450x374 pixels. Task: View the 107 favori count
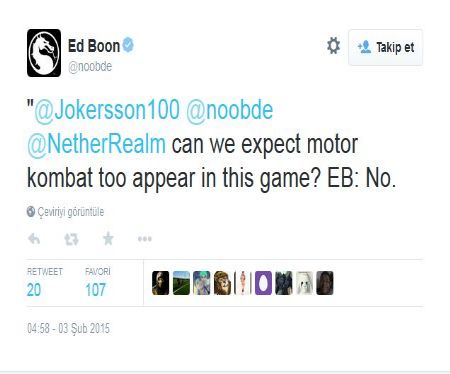(x=95, y=290)
